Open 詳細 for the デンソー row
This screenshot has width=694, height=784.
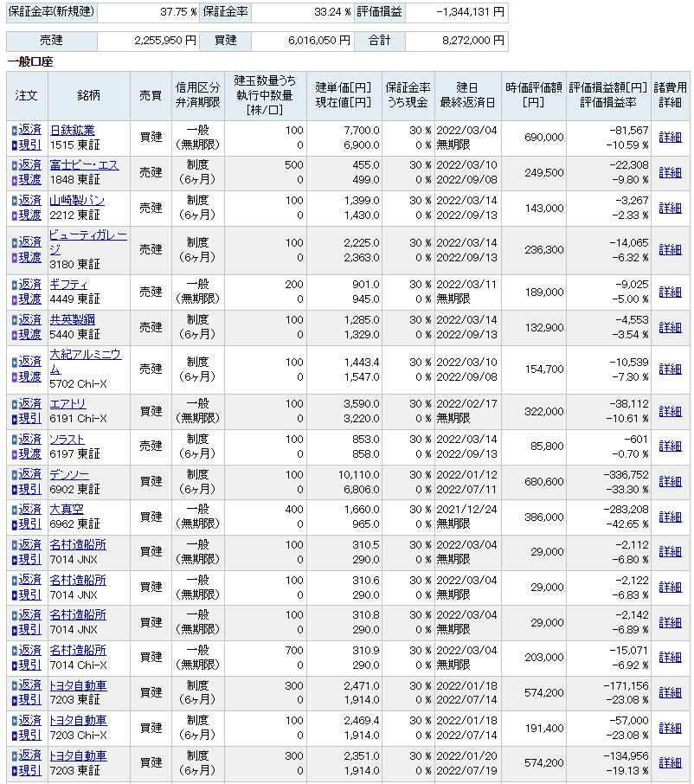[x=670, y=481]
